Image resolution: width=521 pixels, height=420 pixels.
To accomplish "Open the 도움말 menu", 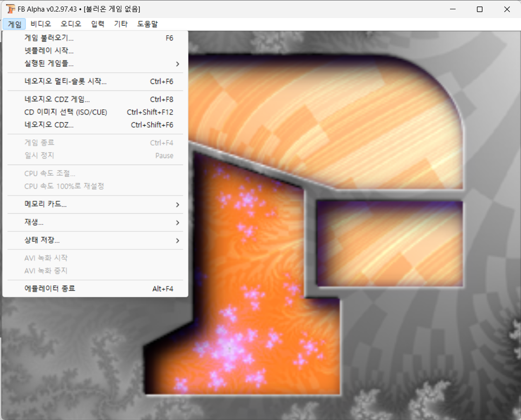I will [148, 24].
